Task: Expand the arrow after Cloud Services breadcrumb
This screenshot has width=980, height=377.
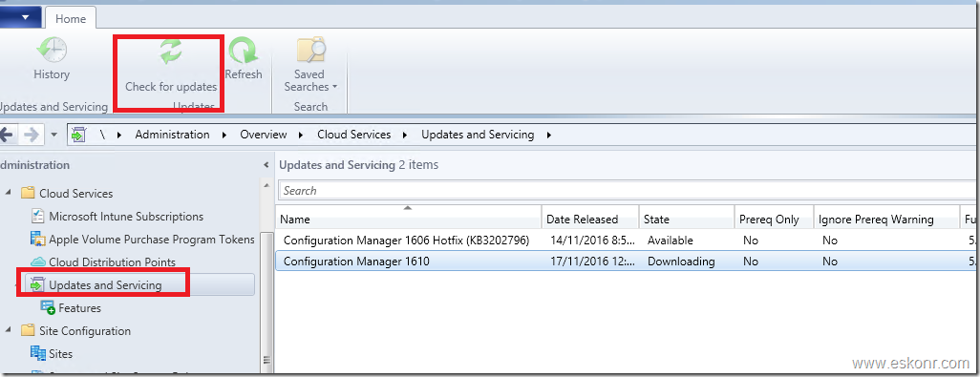Action: 406,135
